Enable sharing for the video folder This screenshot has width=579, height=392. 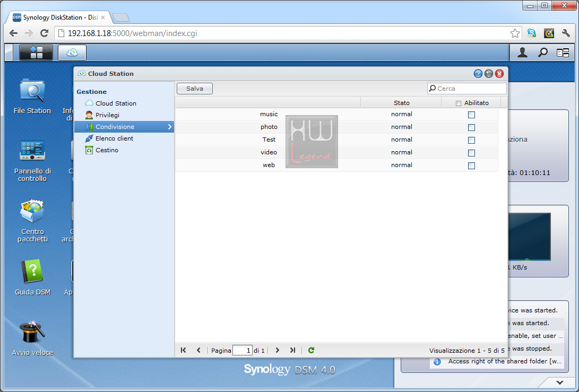click(x=471, y=153)
